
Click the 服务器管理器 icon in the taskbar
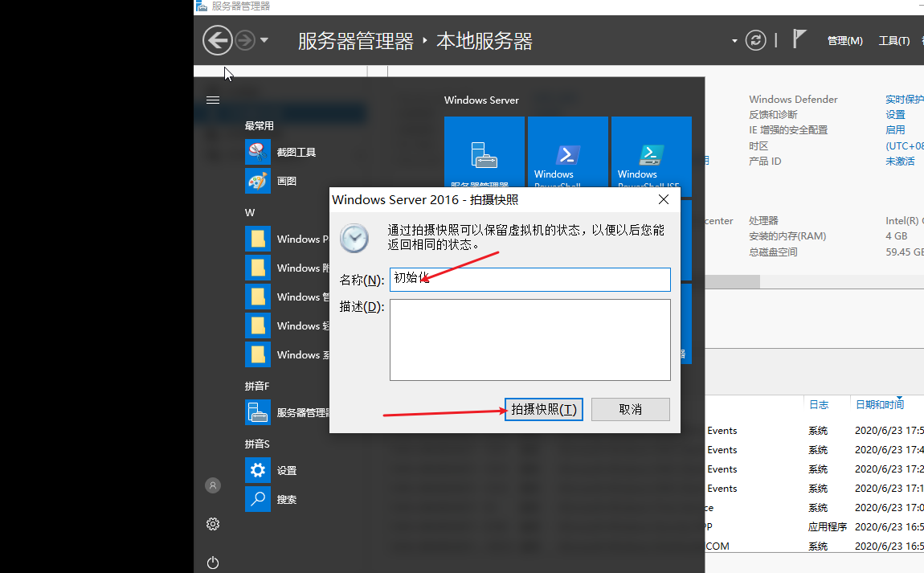[x=200, y=6]
